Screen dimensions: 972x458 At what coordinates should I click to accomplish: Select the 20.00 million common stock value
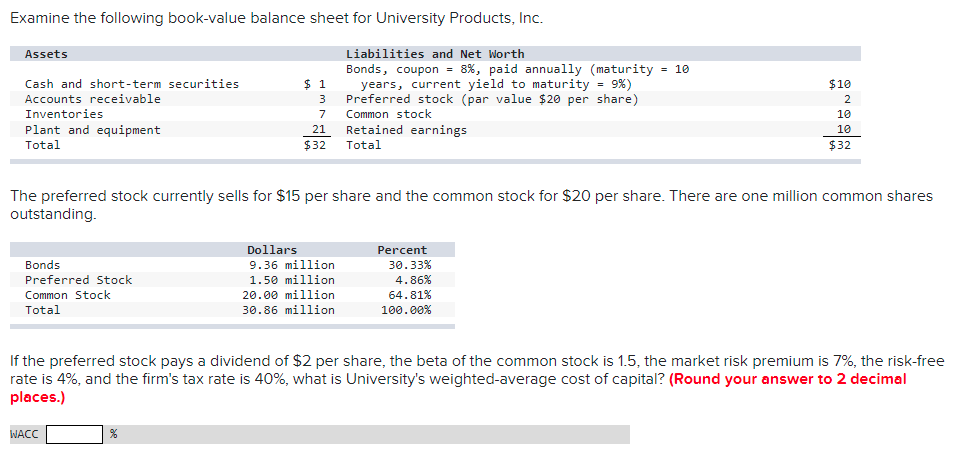(x=288, y=295)
